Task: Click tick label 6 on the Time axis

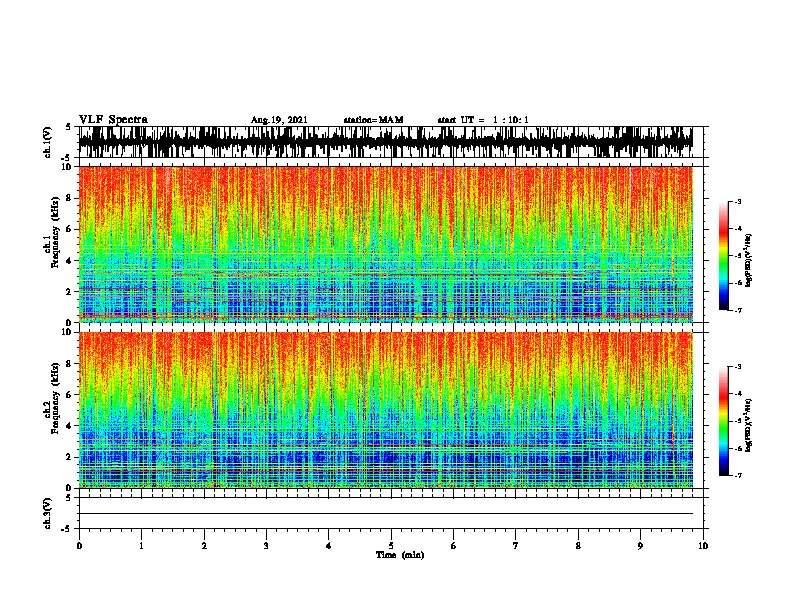Action: point(454,546)
